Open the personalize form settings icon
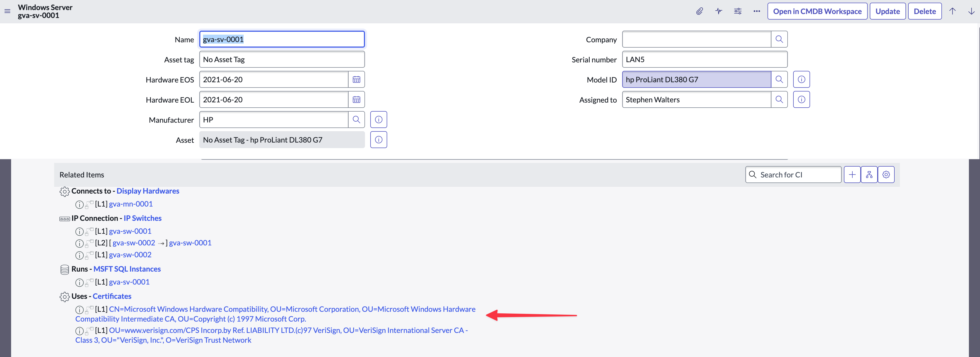980x357 pixels. coord(737,11)
